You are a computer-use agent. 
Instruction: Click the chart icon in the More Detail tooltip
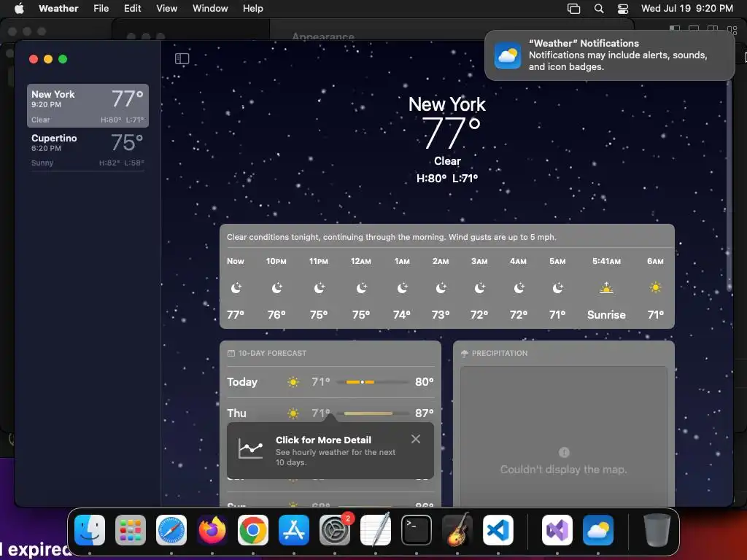[251, 448]
